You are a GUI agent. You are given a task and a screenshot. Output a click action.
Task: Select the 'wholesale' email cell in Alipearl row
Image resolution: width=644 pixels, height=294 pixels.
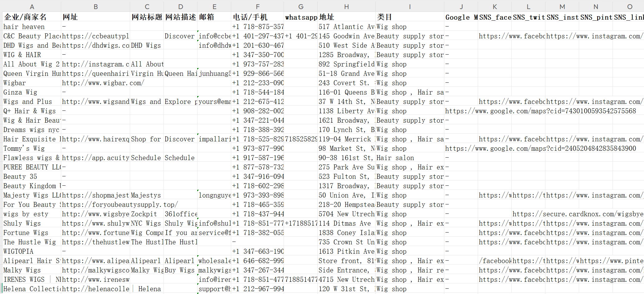point(214,261)
